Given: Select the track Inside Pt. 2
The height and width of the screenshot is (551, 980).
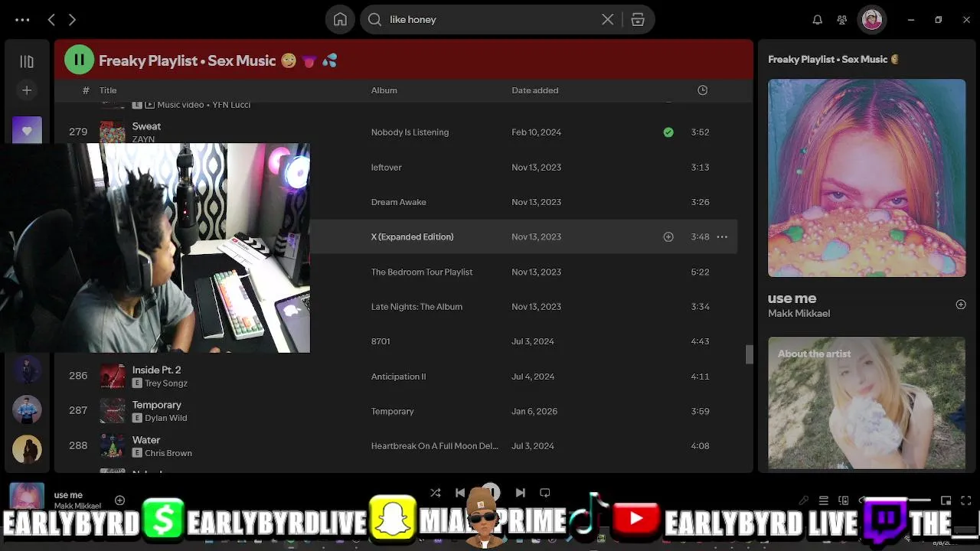Looking at the screenshot, I should (157, 370).
